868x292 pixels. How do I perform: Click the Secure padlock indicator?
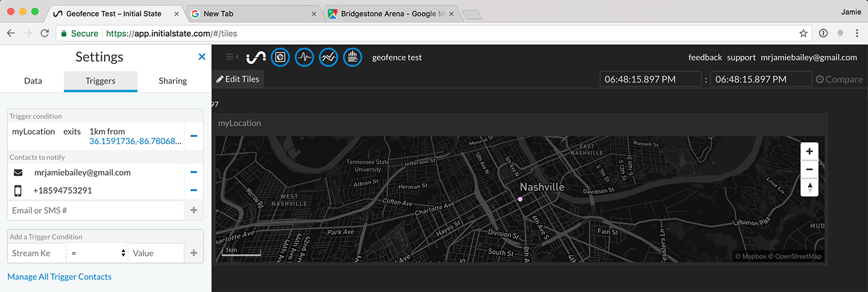(x=79, y=33)
